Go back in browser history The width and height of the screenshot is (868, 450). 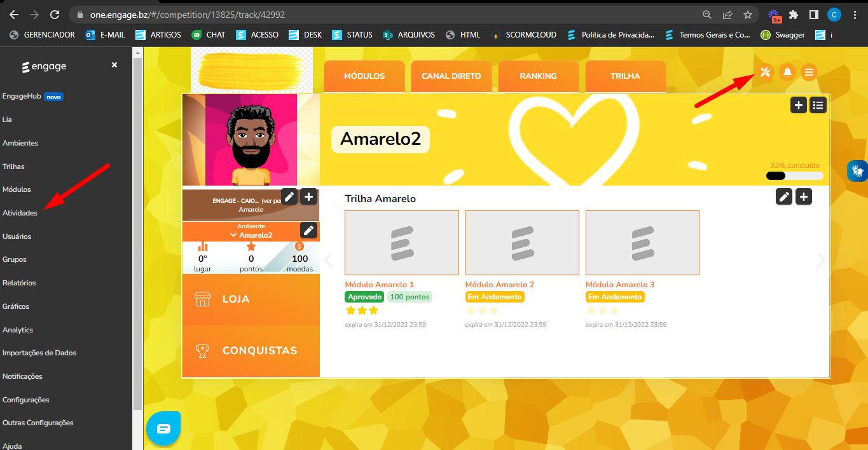pos(13,14)
